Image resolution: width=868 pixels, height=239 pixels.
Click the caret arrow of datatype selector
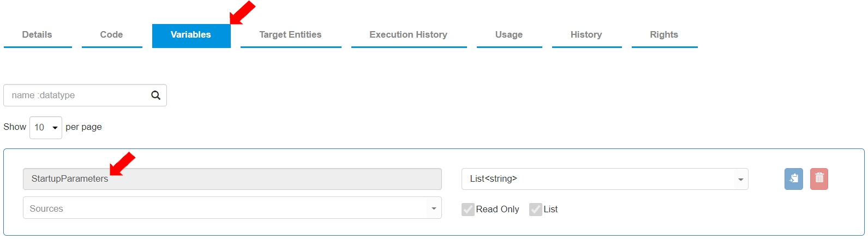pyautogui.click(x=740, y=180)
